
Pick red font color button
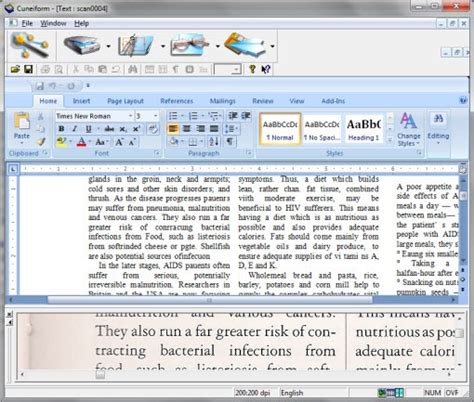pyautogui.click(x=81, y=142)
